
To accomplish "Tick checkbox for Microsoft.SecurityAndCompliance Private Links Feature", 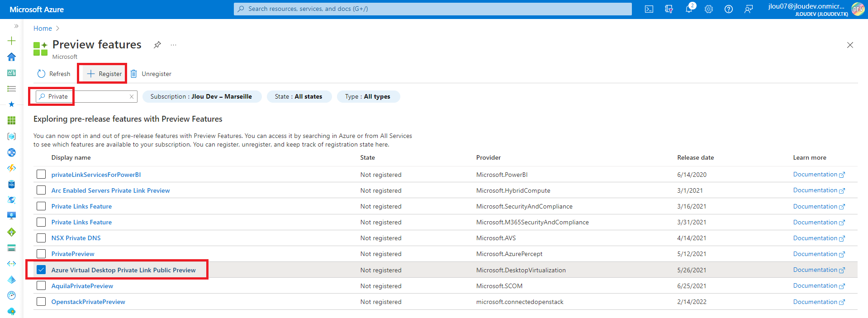I will pos(41,206).
